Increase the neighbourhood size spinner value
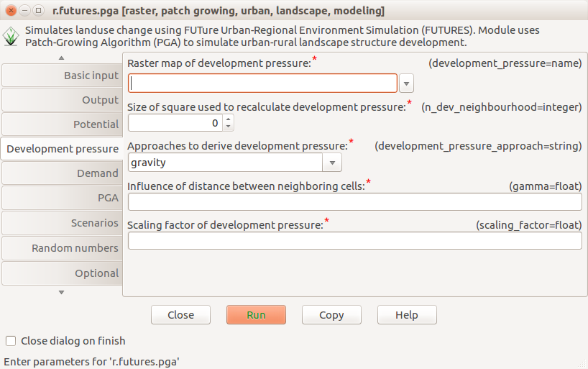 (x=229, y=119)
